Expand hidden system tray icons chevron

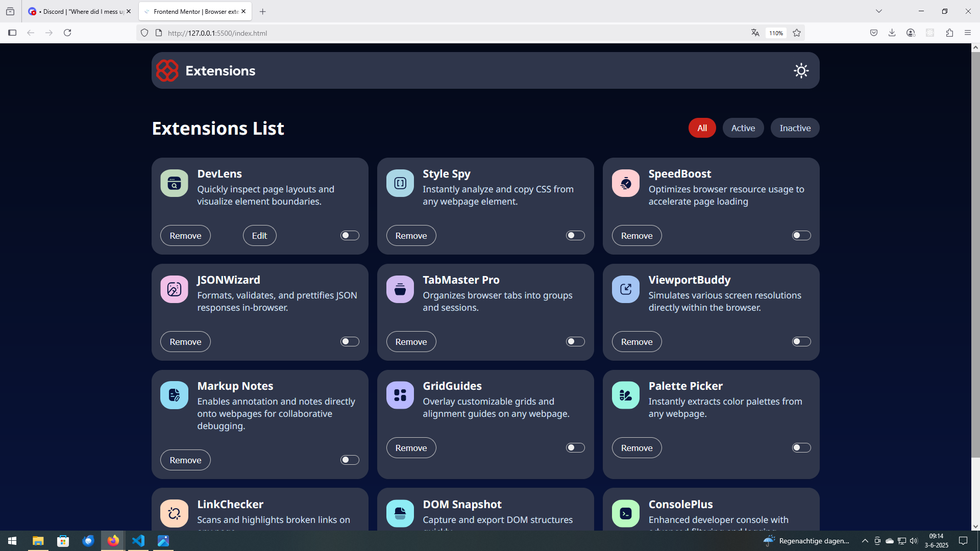(865, 541)
